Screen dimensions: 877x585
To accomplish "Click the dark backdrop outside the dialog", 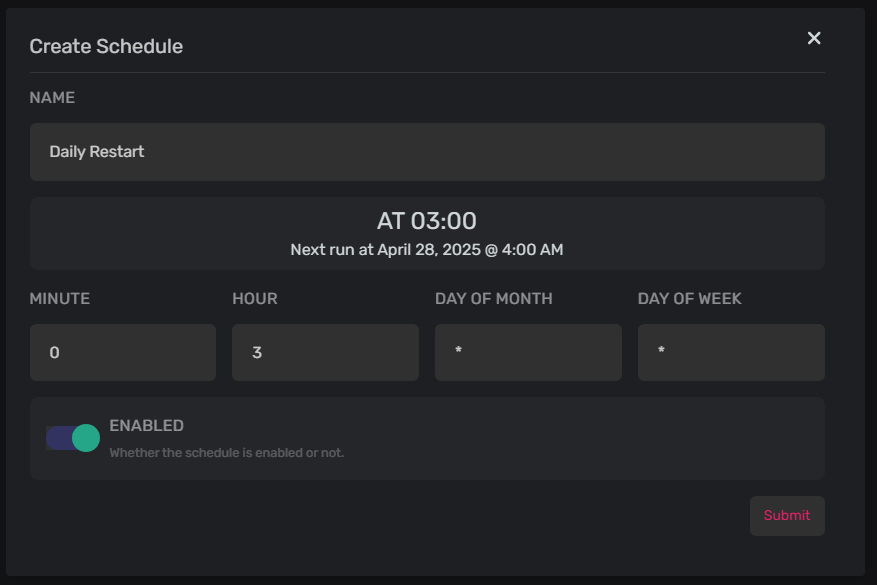I will point(871,292).
